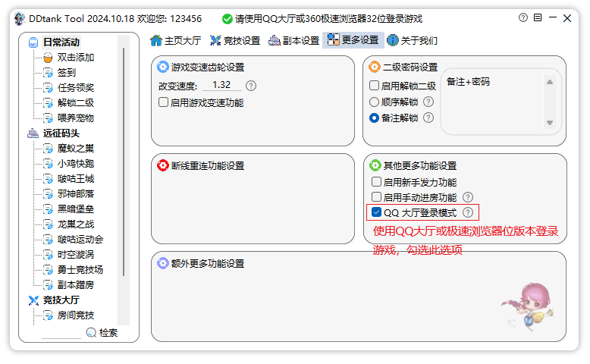The width and height of the screenshot is (590, 364).
Task: Click the 日常活动 category icon
Action: pyautogui.click(x=33, y=42)
